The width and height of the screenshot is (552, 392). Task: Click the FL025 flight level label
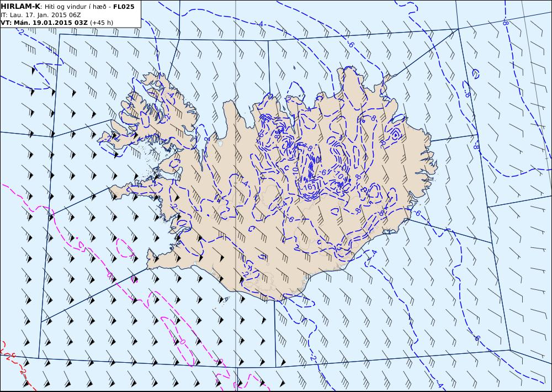tap(124, 7)
